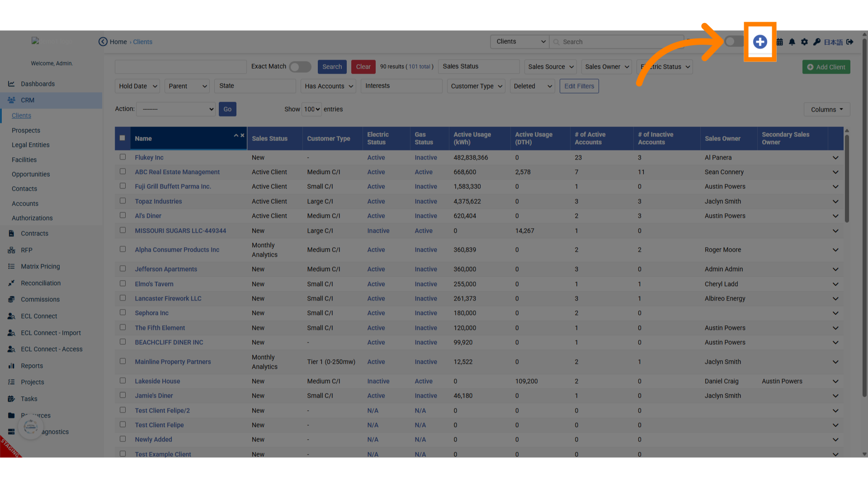
Task: Toggle the Exact Match switch
Action: [x=300, y=67]
